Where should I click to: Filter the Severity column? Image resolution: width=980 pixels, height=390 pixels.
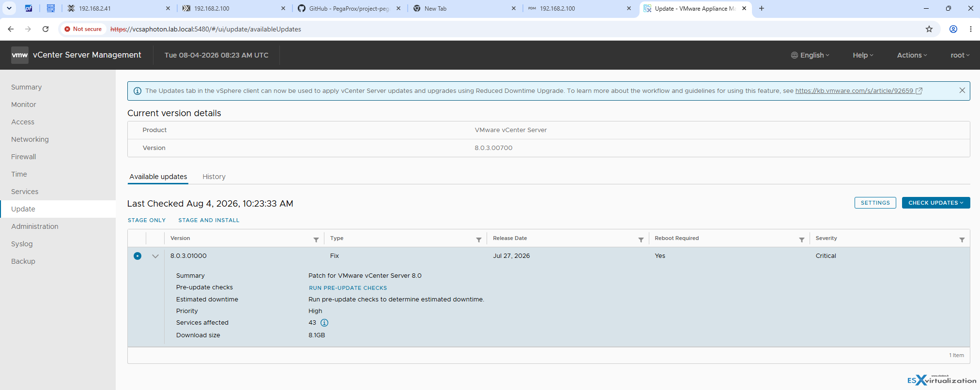click(962, 240)
